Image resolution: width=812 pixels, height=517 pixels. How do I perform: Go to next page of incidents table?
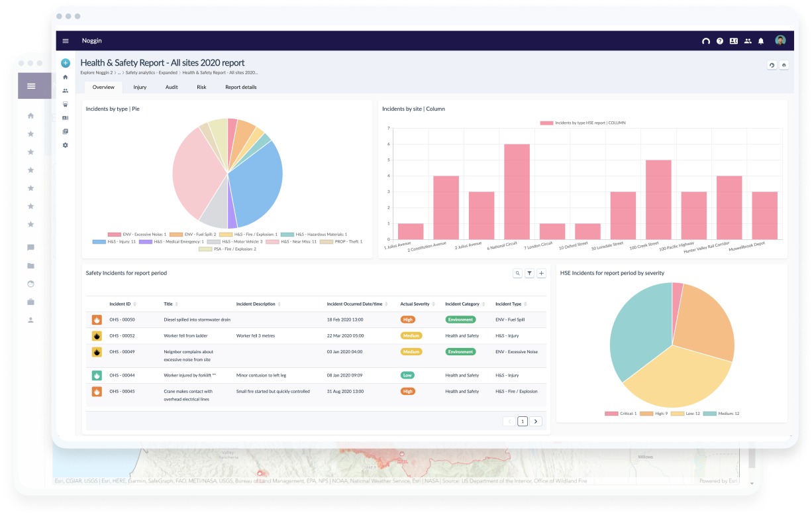point(536,421)
